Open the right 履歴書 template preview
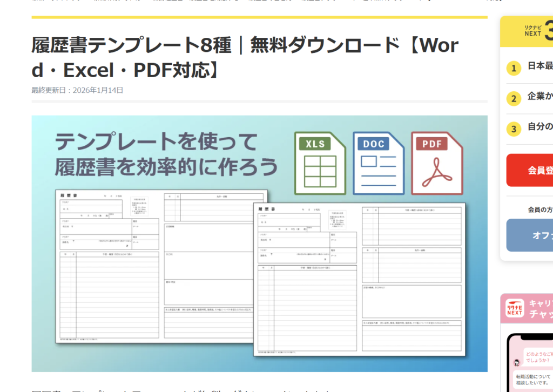 359,279
